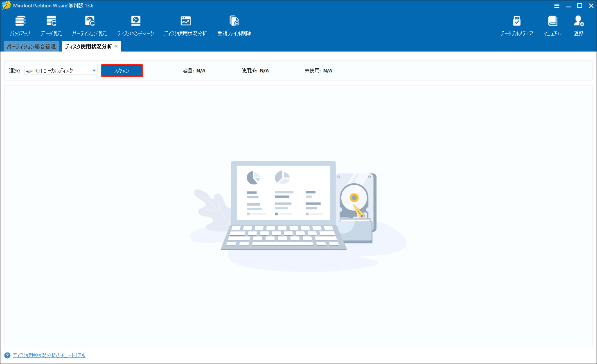Viewport: 597px width, 364px height.
Task: Click the スキャン scan button
Action: pyautogui.click(x=122, y=71)
